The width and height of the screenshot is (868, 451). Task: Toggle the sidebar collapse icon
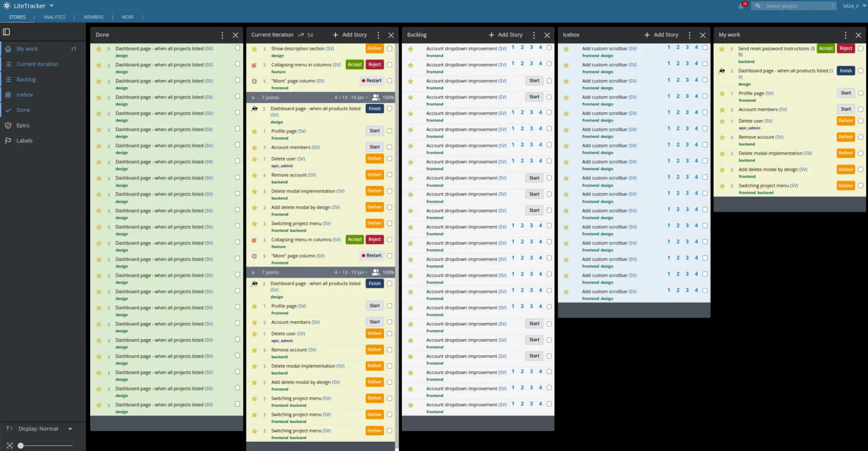click(6, 32)
